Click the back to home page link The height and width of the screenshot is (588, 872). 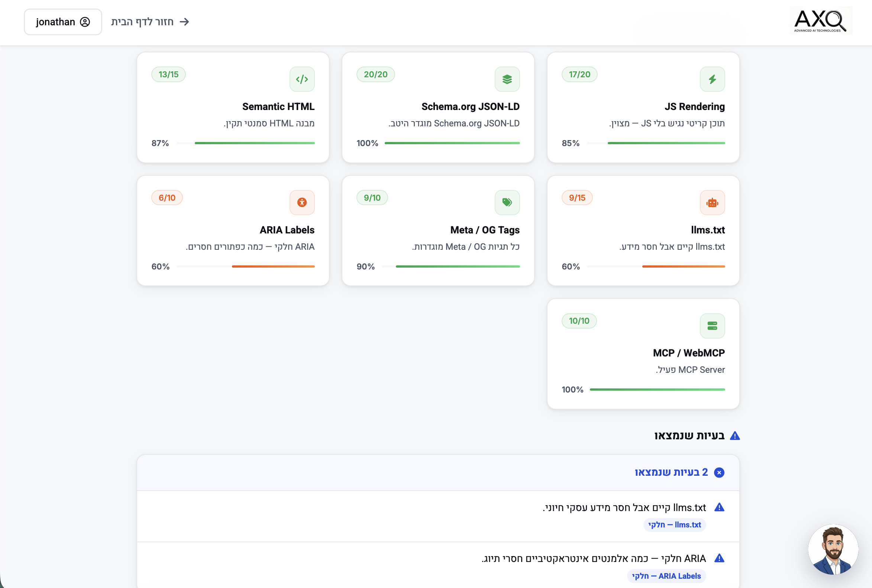pyautogui.click(x=150, y=22)
